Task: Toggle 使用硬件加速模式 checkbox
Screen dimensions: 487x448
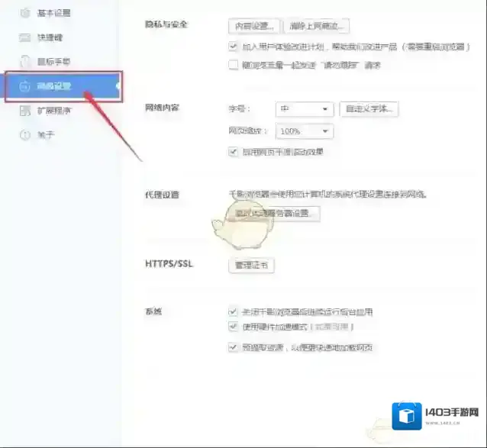Action: coord(233,327)
